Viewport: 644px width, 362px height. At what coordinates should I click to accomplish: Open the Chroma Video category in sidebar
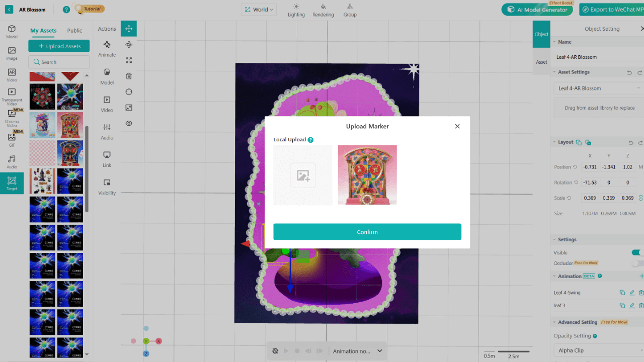(x=11, y=119)
